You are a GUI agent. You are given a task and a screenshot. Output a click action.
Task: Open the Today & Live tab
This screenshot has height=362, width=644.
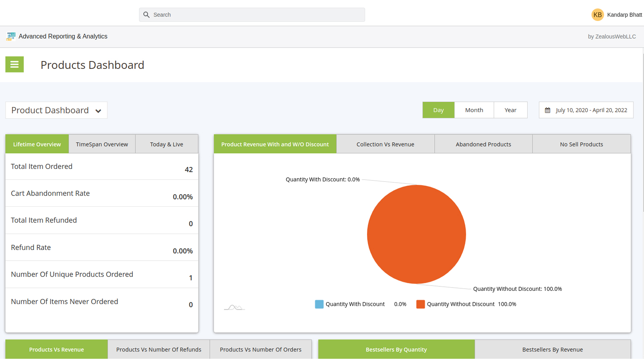coord(167,144)
